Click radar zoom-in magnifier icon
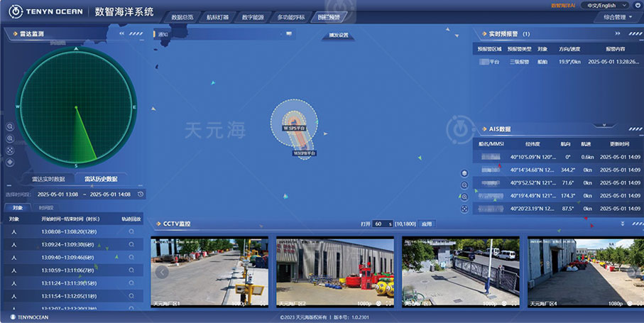 point(10,126)
